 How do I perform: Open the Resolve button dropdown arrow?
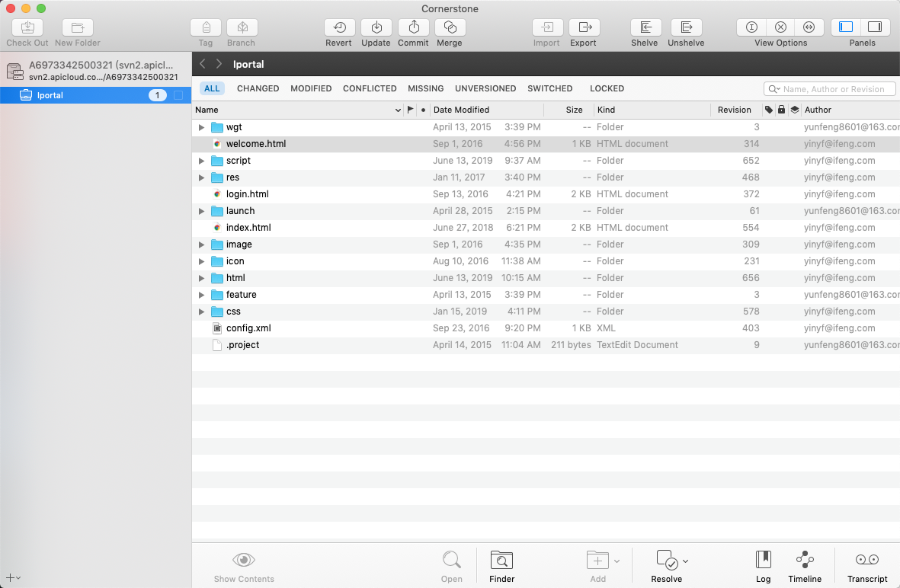pos(686,561)
